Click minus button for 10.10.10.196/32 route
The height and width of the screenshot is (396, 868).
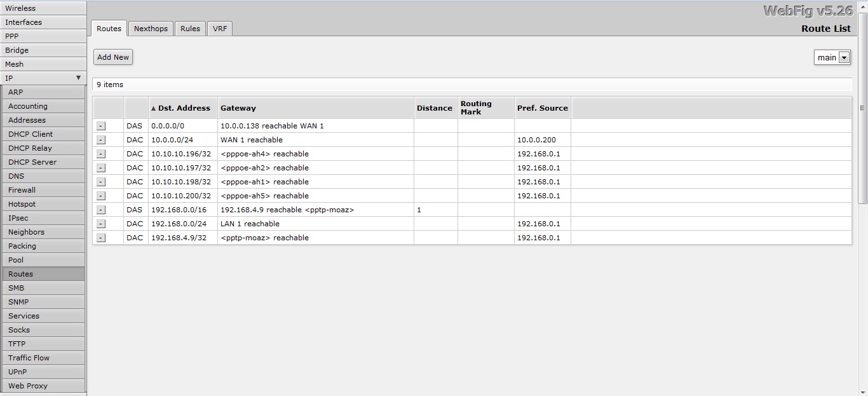coord(101,154)
